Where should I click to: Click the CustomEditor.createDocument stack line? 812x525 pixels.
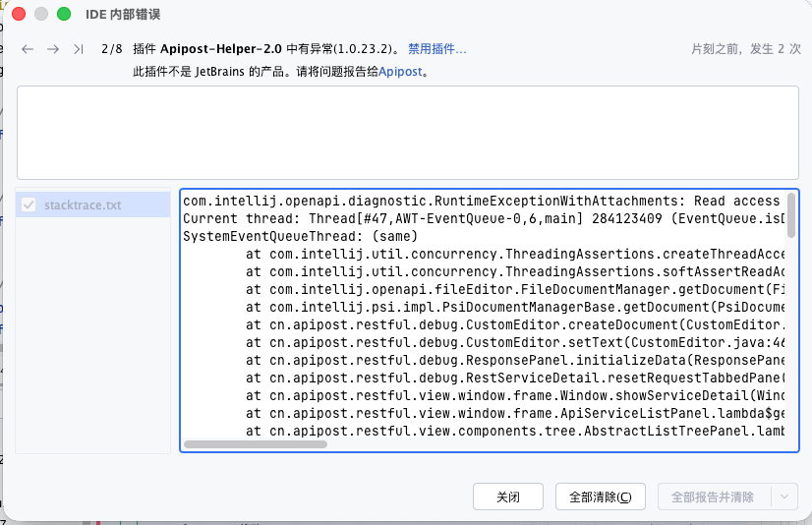tap(515, 324)
